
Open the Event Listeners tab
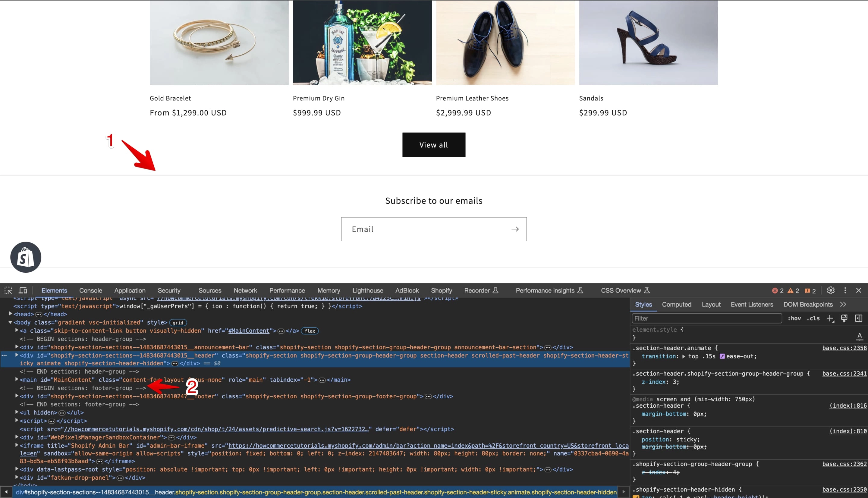752,304
